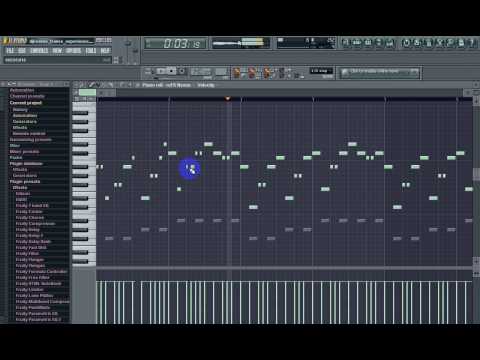Open the TOOLS menu
The height and width of the screenshot is (360, 480).
[91, 51]
